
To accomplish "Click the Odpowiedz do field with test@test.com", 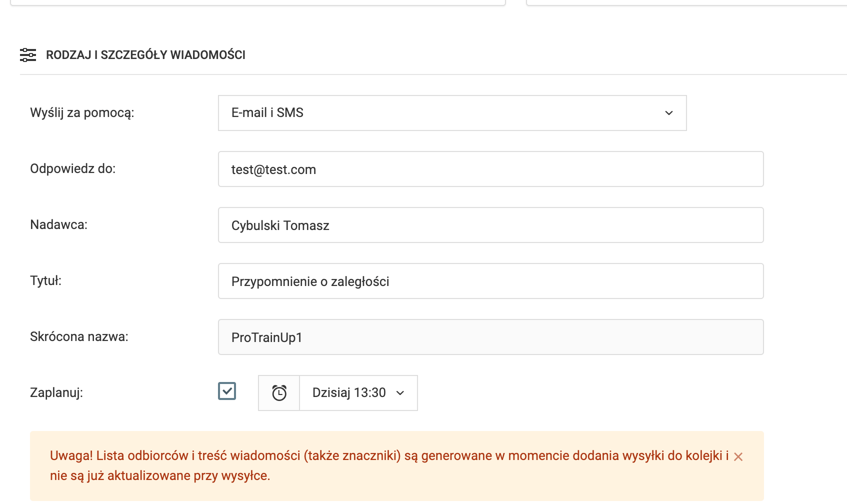I will coord(490,169).
